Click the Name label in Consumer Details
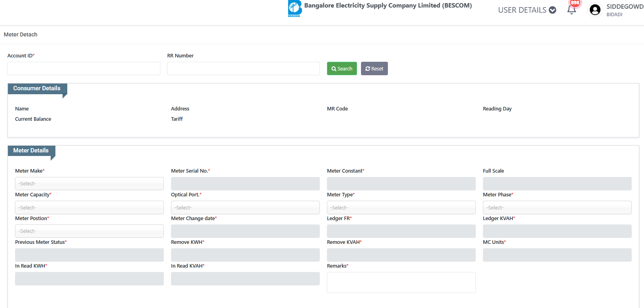The height and width of the screenshot is (308, 644). point(22,109)
